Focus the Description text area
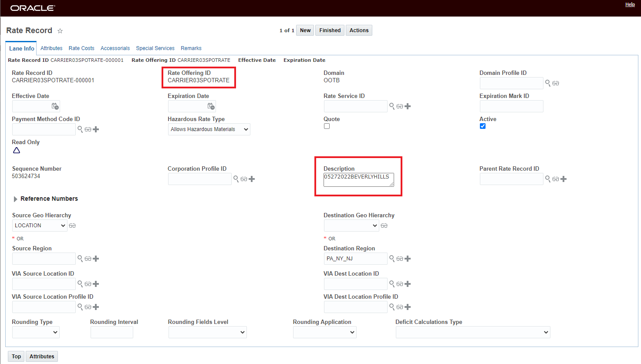The image size is (641, 364). click(x=359, y=180)
